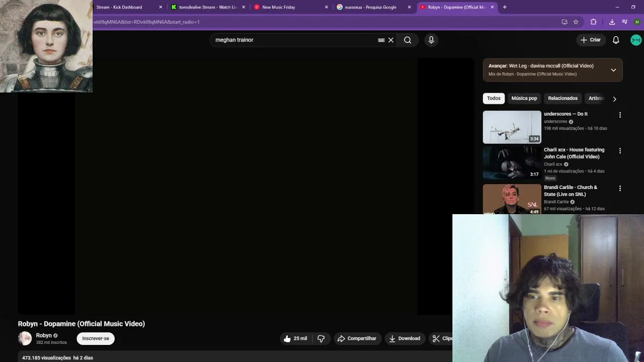Screen dimensions: 644x362
Task: Select the Música pop filter chip
Action: point(524,98)
